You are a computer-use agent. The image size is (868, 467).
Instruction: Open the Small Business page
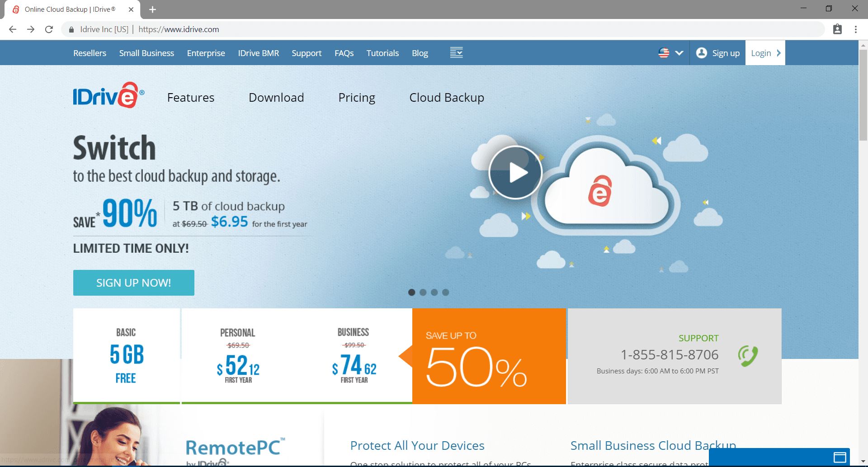146,53
